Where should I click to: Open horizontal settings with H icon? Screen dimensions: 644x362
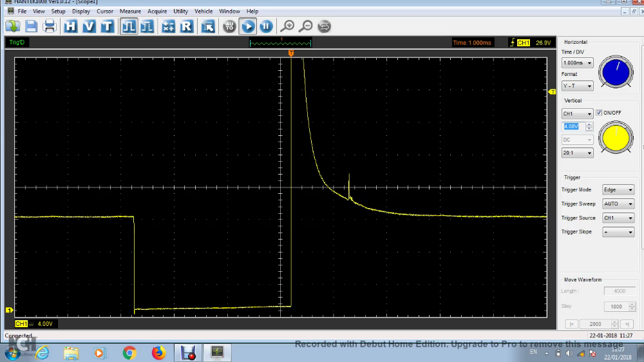point(70,26)
